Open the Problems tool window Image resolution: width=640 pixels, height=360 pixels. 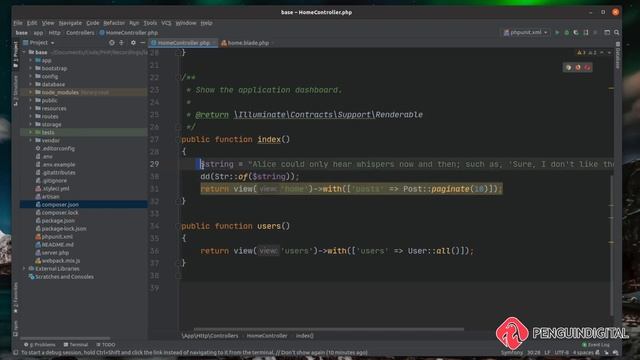pos(40,344)
